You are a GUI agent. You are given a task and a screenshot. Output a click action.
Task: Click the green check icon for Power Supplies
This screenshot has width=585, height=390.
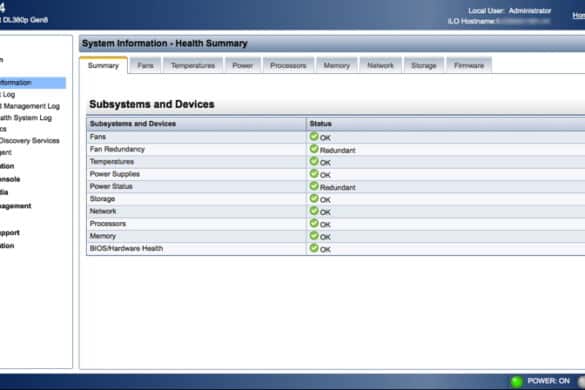(x=314, y=174)
